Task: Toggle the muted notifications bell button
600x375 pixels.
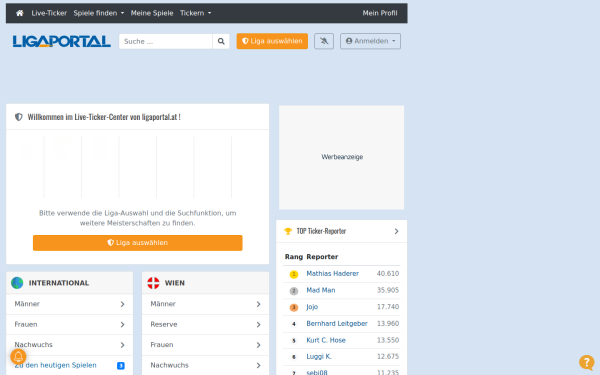Action: pos(324,41)
